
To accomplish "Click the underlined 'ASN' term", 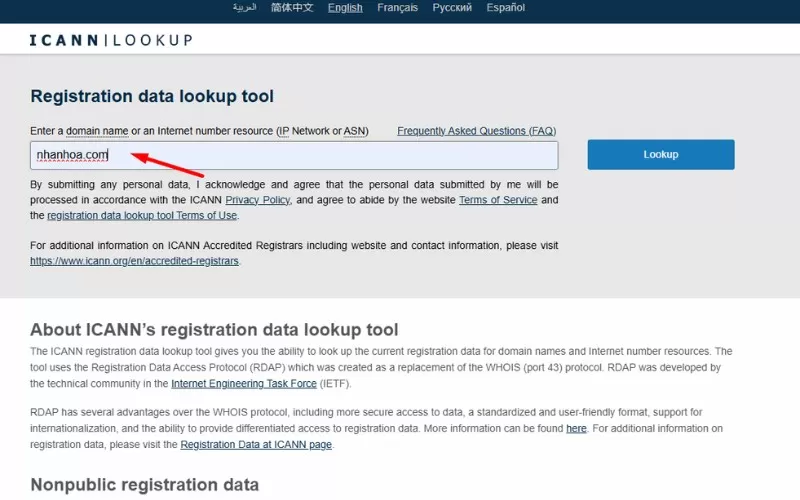I will [x=357, y=131].
